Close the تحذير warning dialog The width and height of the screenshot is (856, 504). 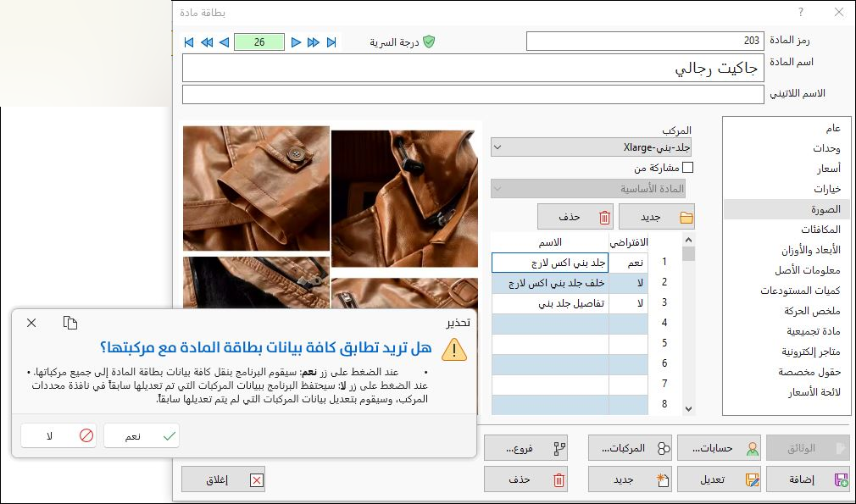click(31, 323)
